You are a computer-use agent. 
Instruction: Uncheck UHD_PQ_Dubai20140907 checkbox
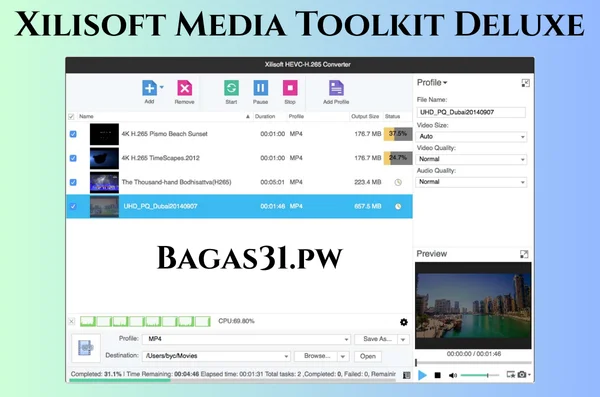coord(73,206)
